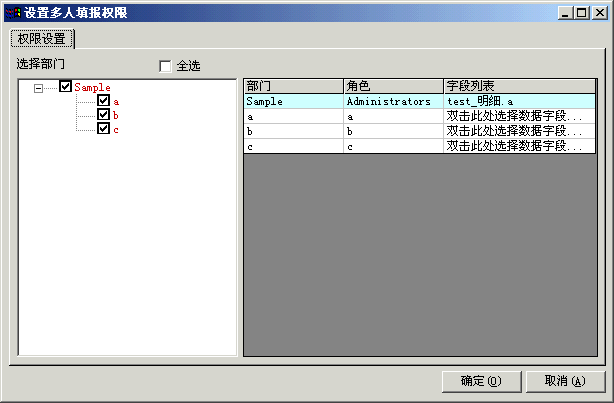
Task: Maximize the 设置多人填报权限 window
Action: [582, 13]
